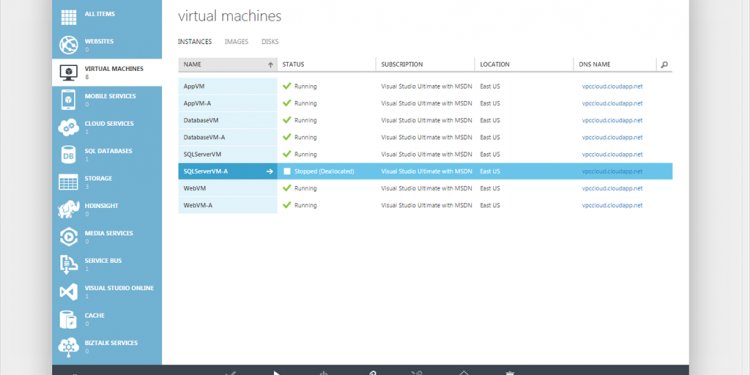Click subscription text for SQLServerVM row

point(427,154)
